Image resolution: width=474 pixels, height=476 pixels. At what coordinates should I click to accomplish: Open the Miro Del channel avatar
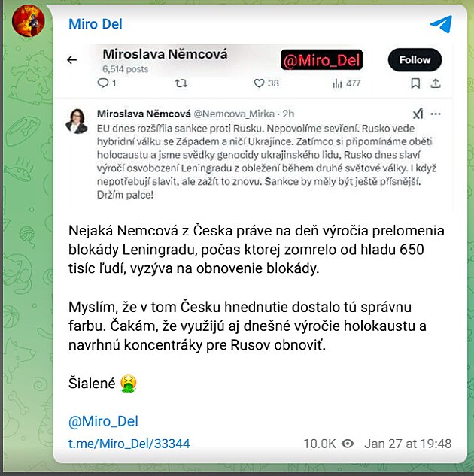tap(29, 20)
